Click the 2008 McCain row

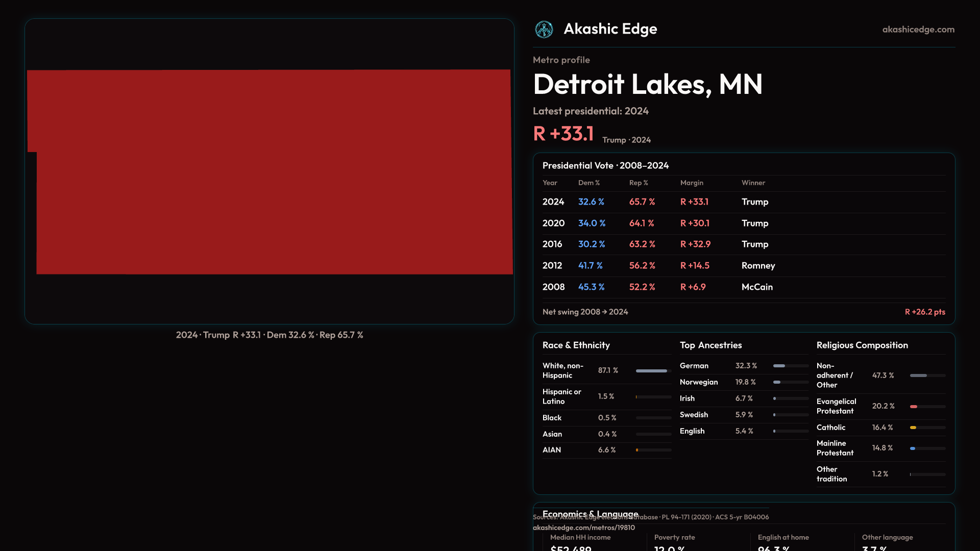(743, 287)
